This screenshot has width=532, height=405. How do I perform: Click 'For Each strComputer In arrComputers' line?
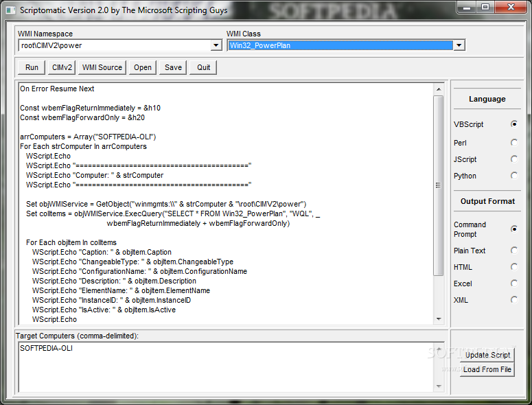tap(84, 146)
